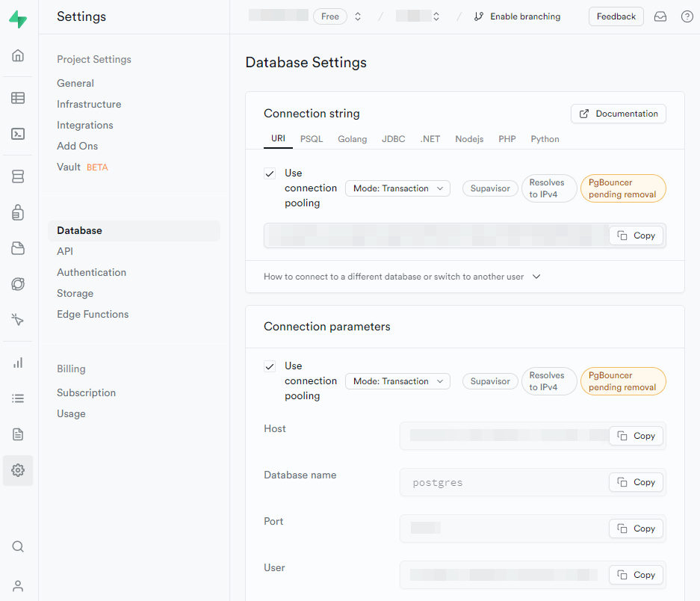The image size is (700, 601).
Task: Copy the Port value
Action: 636,528
